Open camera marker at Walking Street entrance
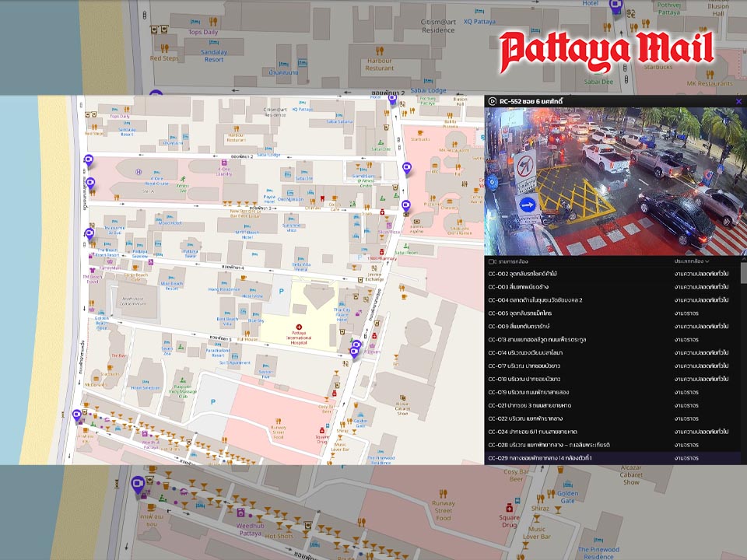The height and width of the screenshot is (560, 747). [x=77, y=415]
